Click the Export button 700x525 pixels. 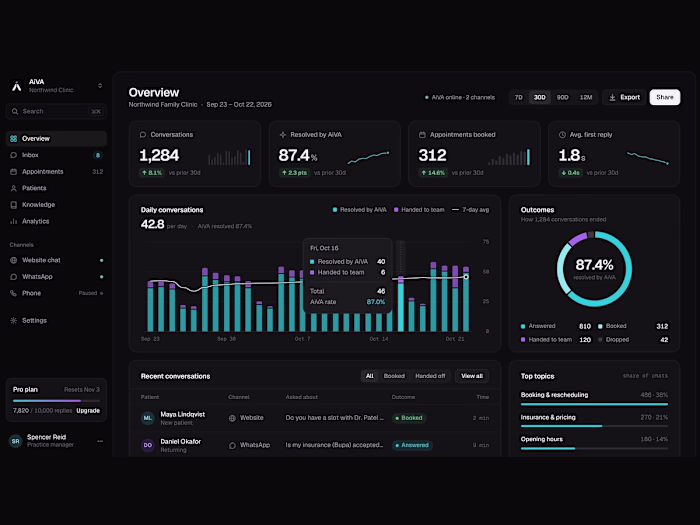pyautogui.click(x=624, y=97)
